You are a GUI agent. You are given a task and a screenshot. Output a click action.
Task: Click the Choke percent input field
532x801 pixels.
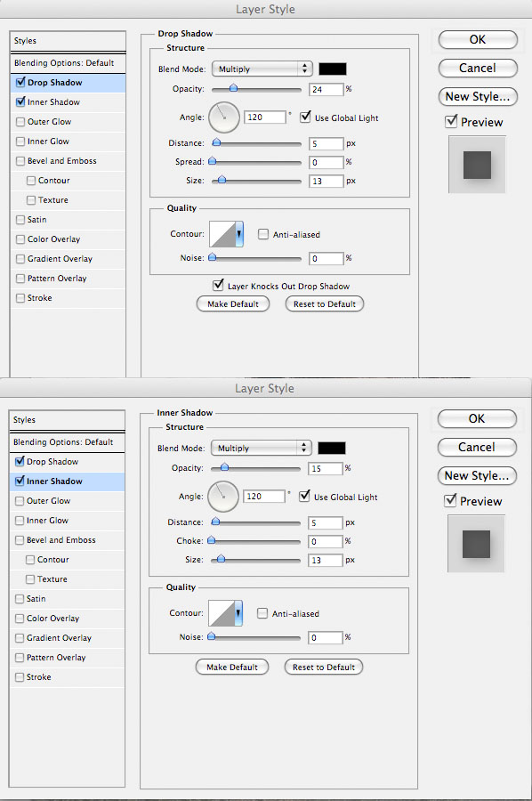(325, 541)
